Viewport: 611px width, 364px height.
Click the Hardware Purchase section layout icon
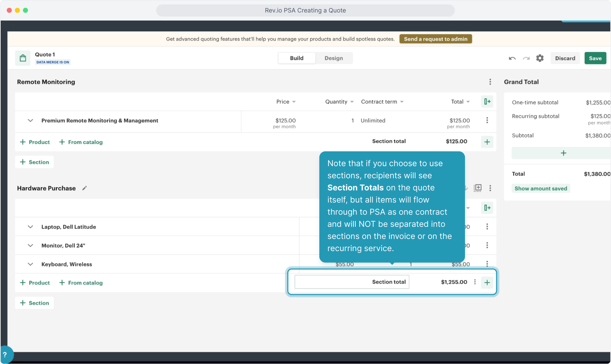477,188
